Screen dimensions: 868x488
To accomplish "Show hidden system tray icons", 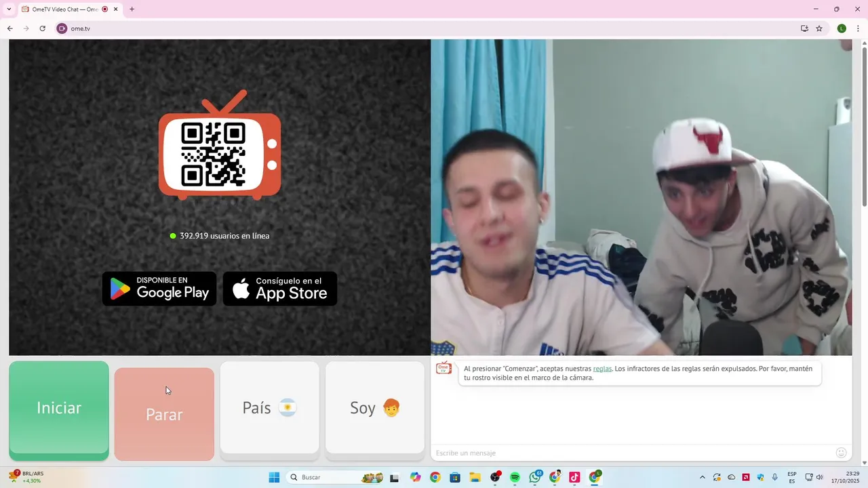I will (x=702, y=477).
